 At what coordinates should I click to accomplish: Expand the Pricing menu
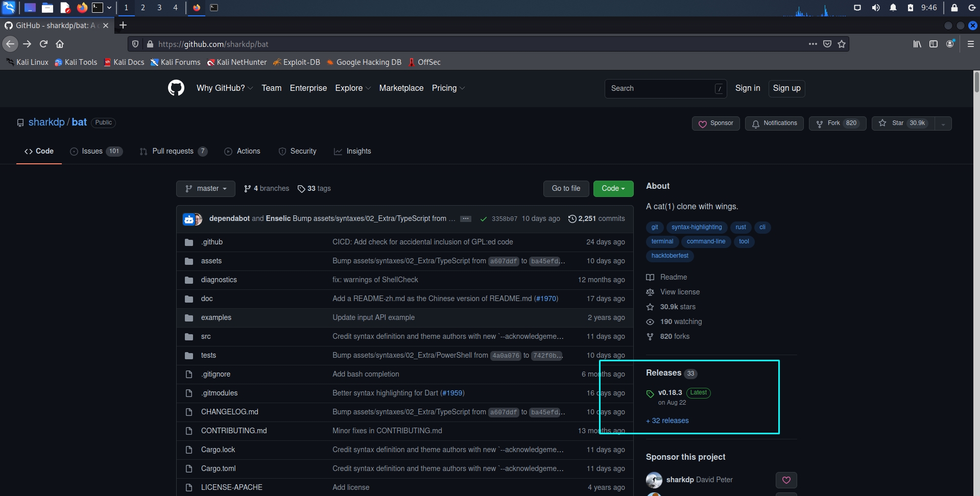(448, 88)
